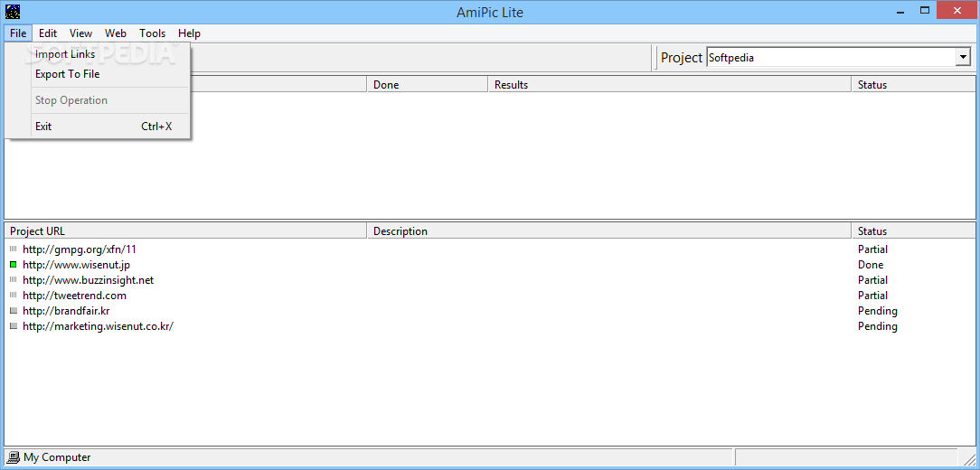980x470 pixels.
Task: Sort by Project URL column header
Action: (x=185, y=230)
